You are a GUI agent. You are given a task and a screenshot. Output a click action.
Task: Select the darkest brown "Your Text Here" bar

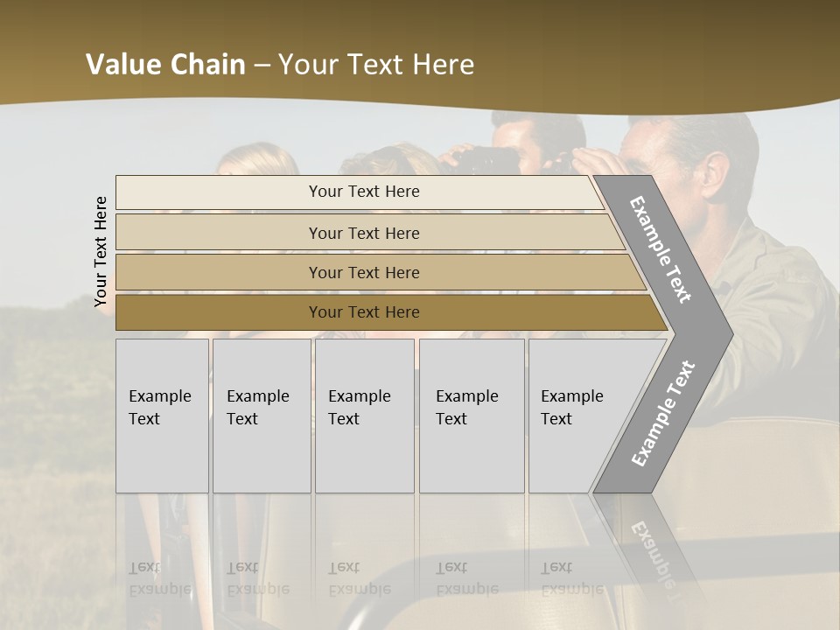(363, 312)
